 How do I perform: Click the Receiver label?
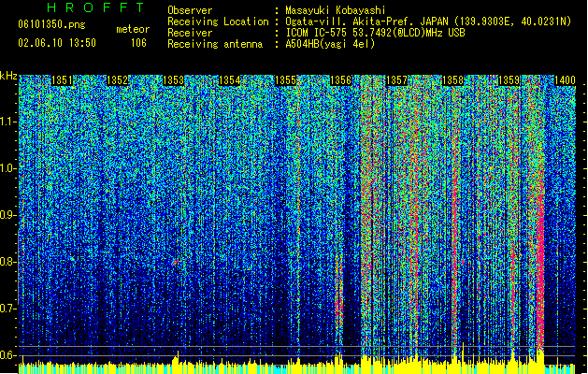pyautogui.click(x=190, y=33)
